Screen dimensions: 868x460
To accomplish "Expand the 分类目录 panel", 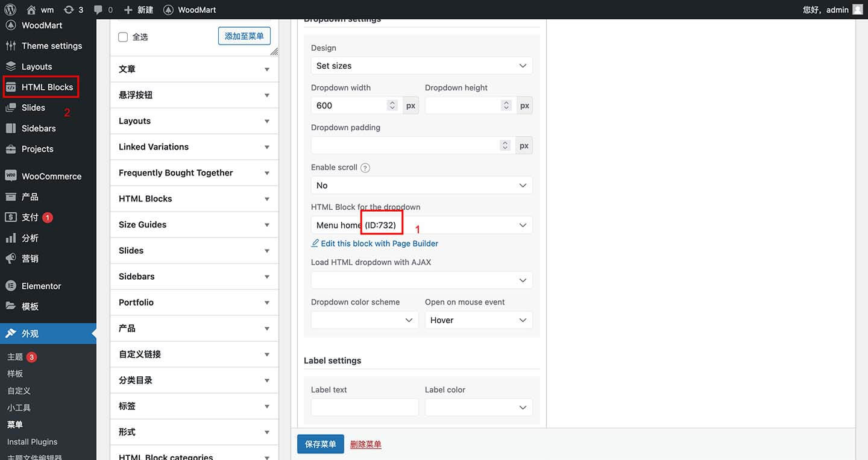I will click(x=194, y=380).
